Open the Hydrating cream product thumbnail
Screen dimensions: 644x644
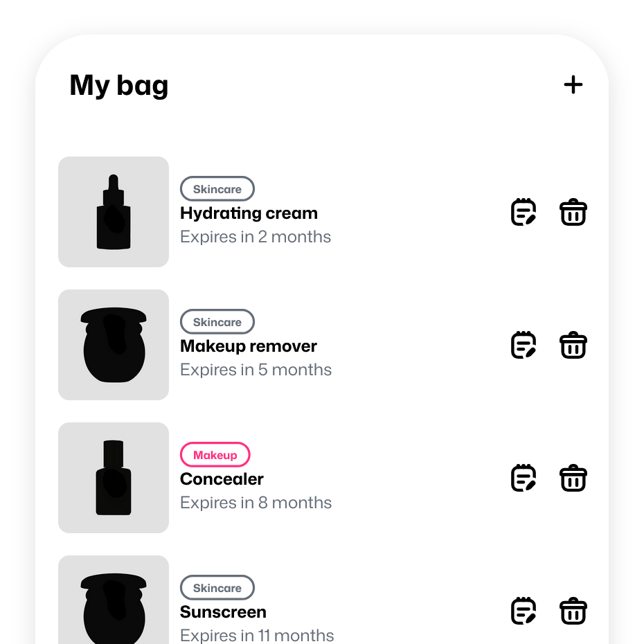(114, 212)
